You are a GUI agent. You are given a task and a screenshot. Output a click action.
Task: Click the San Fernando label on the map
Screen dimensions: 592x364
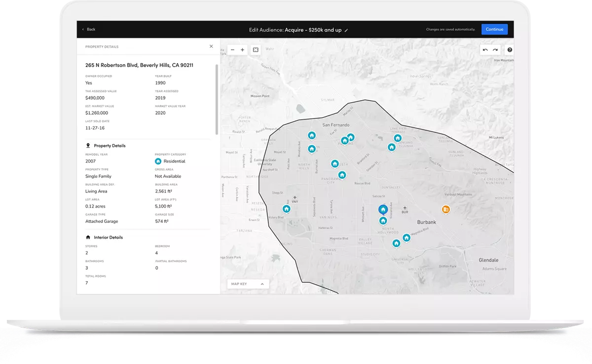(335, 125)
